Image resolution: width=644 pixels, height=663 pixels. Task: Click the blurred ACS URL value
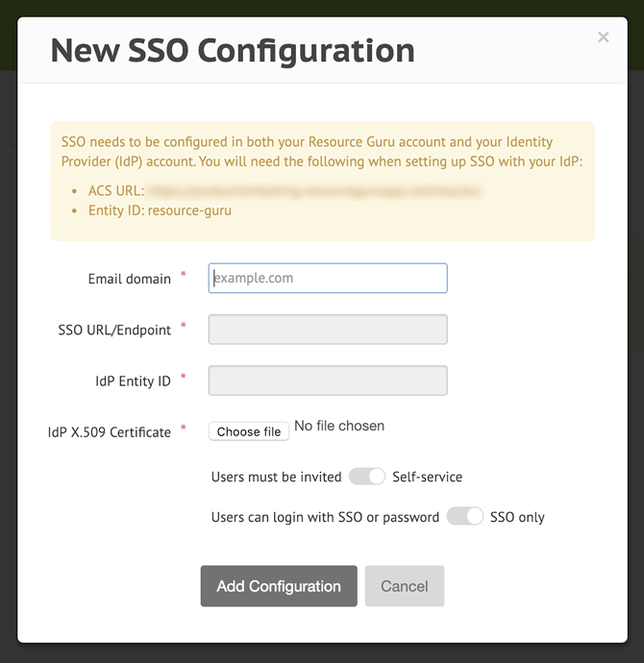pyautogui.click(x=315, y=191)
